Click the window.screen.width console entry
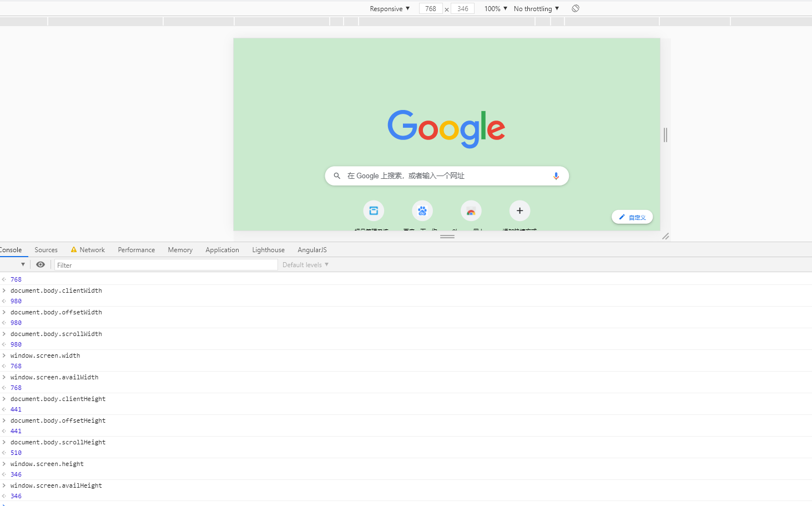 [x=45, y=355]
